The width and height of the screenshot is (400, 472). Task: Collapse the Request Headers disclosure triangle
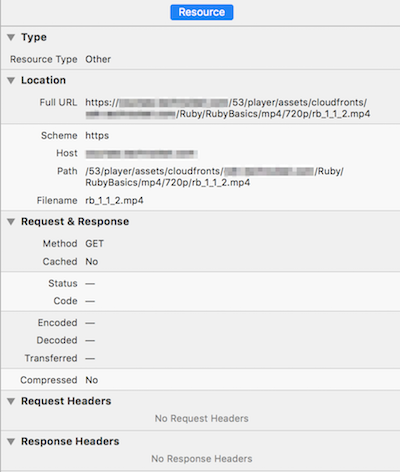(11, 401)
